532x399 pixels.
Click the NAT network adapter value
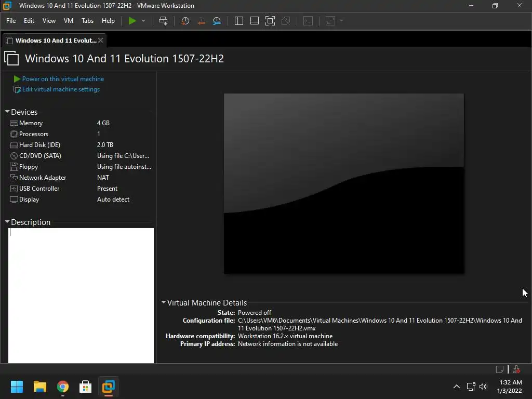coord(103,178)
